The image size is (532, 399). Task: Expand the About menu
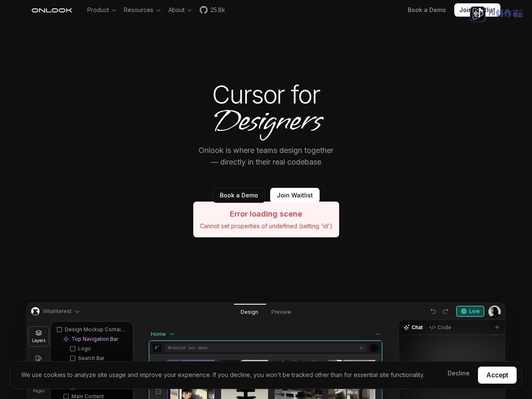(x=180, y=10)
